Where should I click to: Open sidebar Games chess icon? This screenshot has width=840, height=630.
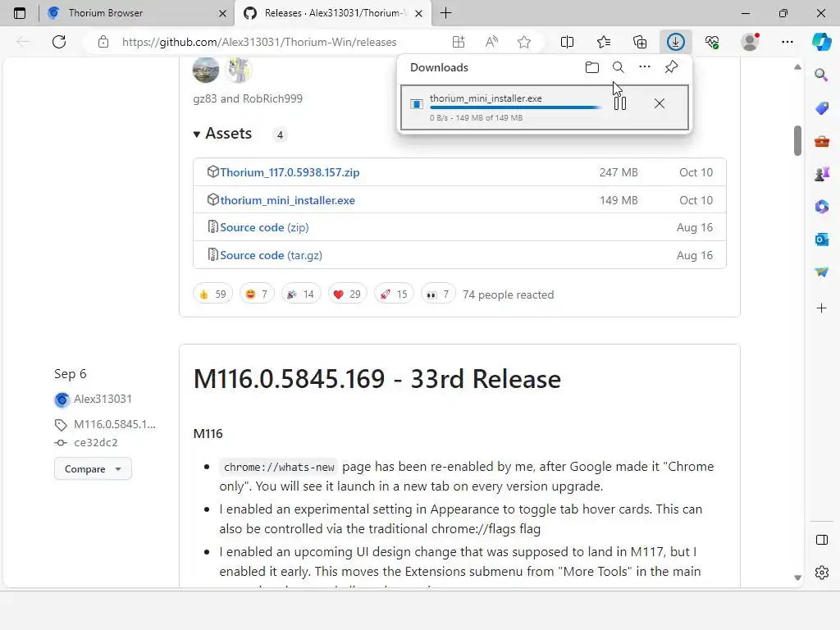tap(821, 174)
